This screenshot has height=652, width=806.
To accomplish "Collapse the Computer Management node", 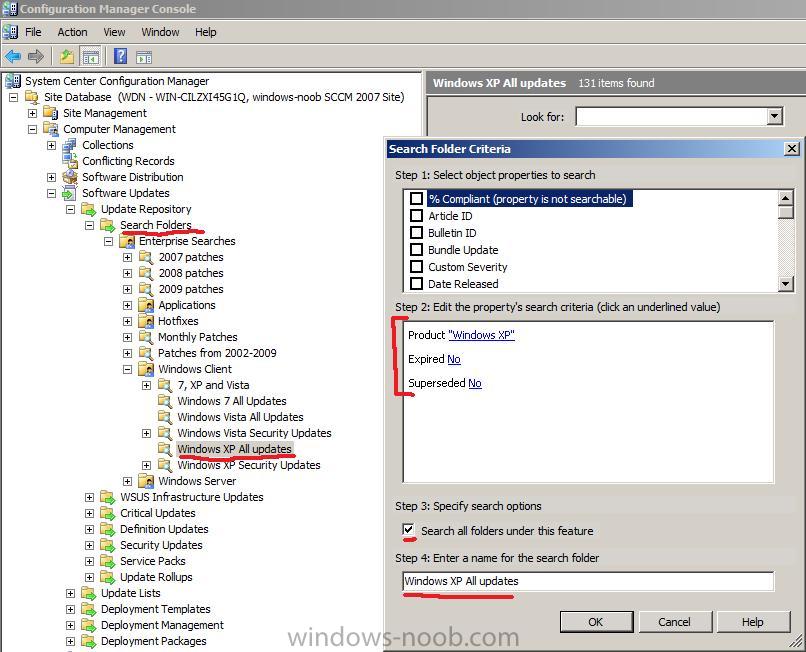I will tap(32, 129).
